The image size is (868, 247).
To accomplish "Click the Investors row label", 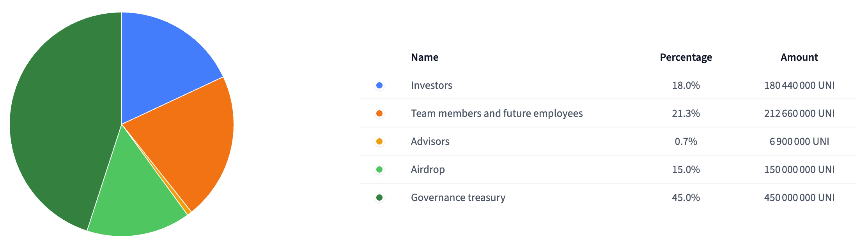I will click(431, 85).
